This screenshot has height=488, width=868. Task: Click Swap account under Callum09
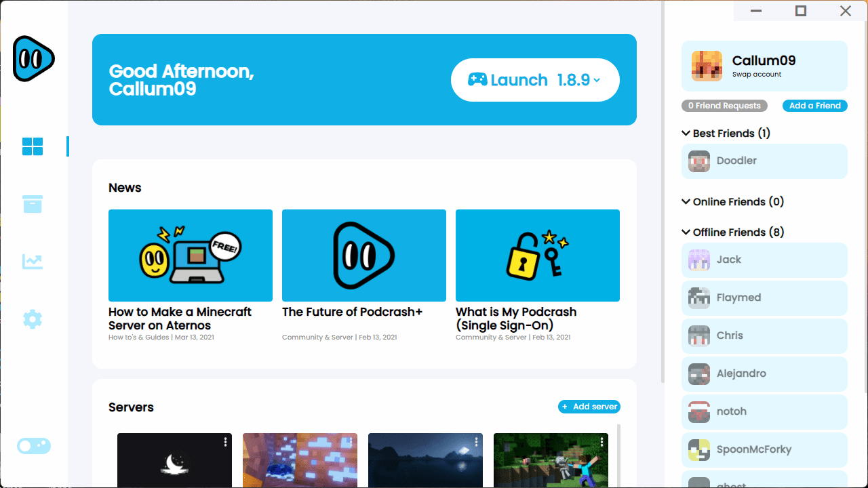point(757,75)
